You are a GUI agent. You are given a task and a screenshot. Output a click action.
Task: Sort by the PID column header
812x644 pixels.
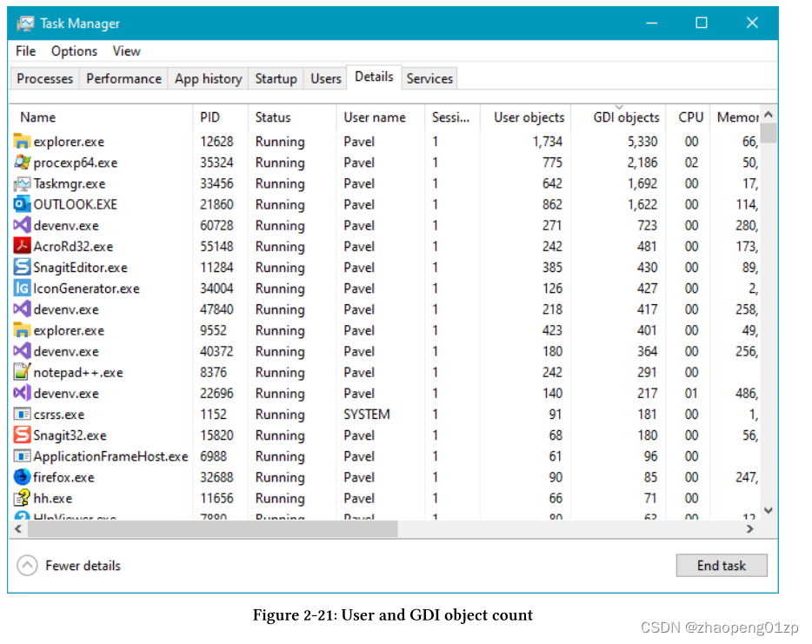pyautogui.click(x=221, y=117)
